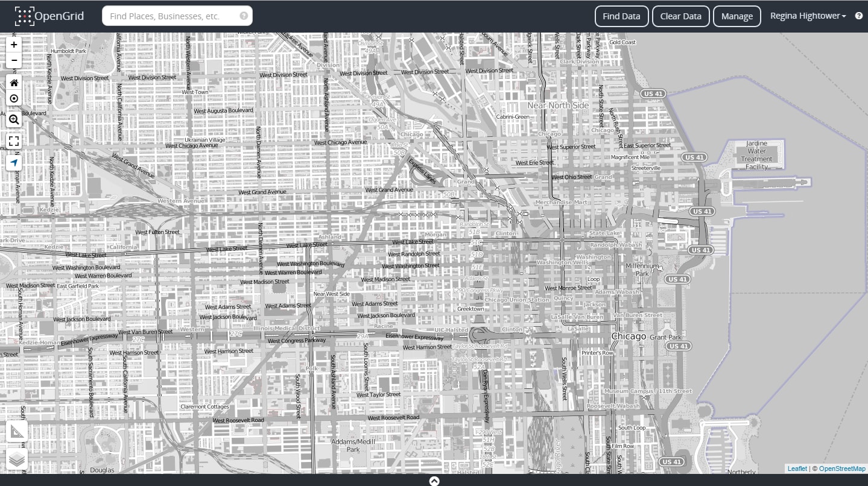
Task: Click the Clark/Division station label
Action: pyautogui.click(x=580, y=62)
